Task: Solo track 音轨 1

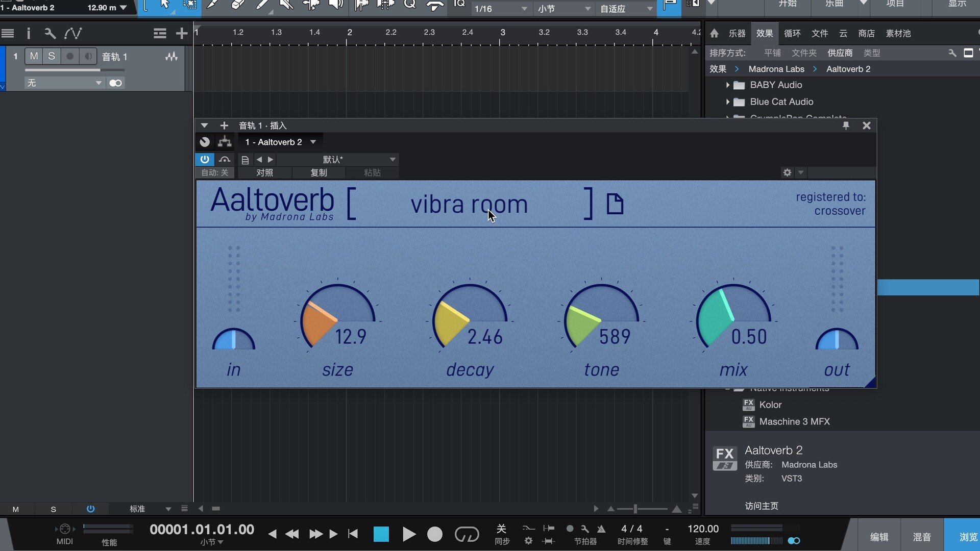Action: click(x=52, y=56)
